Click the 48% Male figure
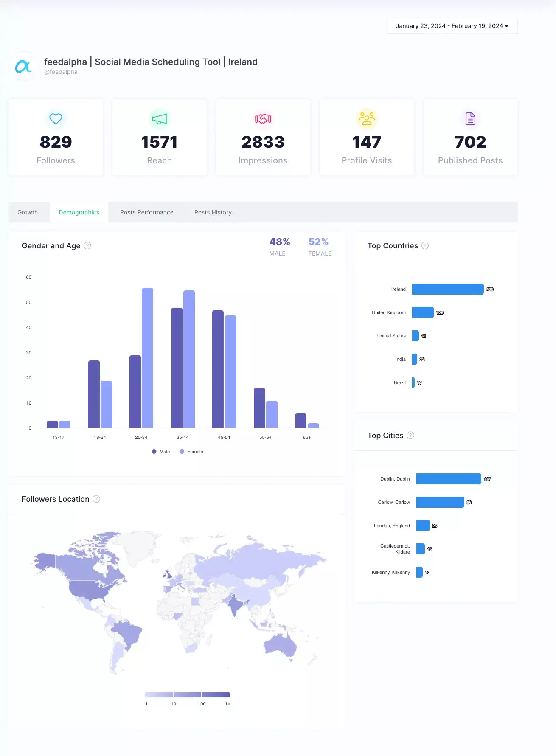The height and width of the screenshot is (756, 556). pos(280,242)
